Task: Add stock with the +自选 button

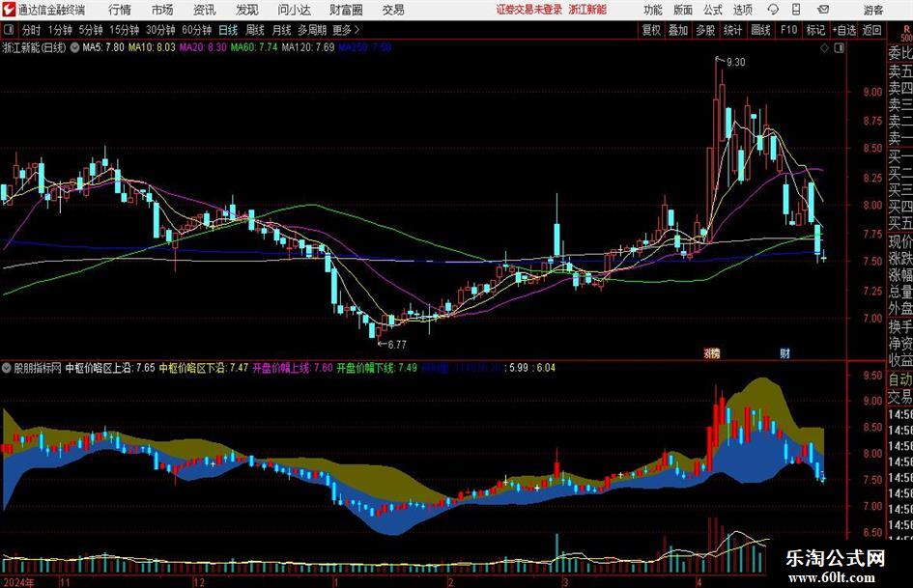Action: (844, 30)
